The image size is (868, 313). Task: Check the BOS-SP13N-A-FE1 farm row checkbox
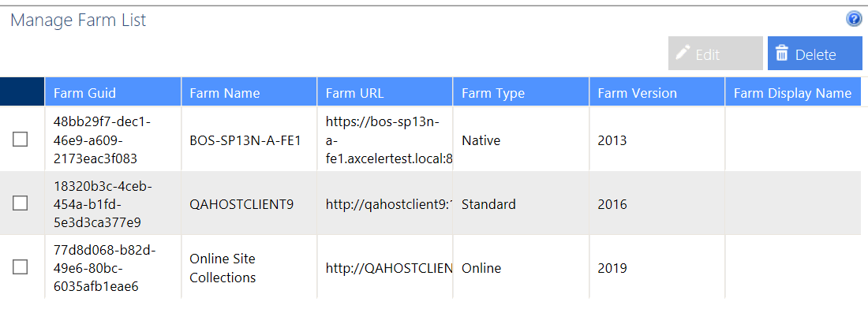[20, 140]
